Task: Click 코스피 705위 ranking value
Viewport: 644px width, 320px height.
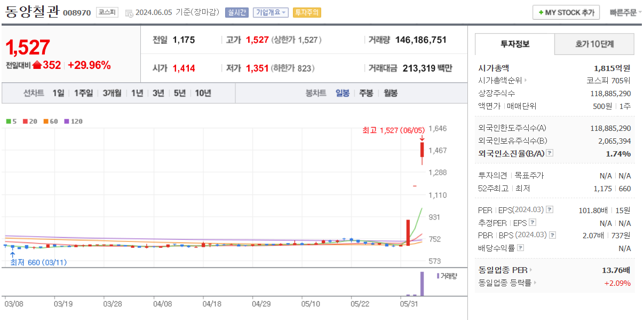Action: (608, 81)
